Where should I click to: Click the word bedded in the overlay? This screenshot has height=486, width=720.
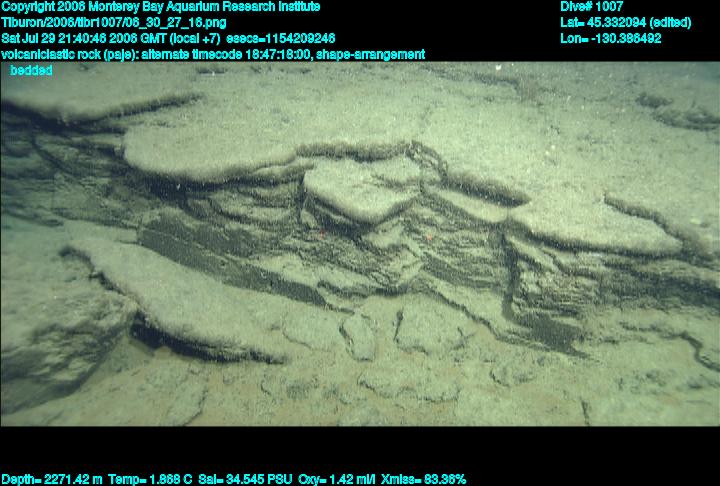tap(31, 70)
